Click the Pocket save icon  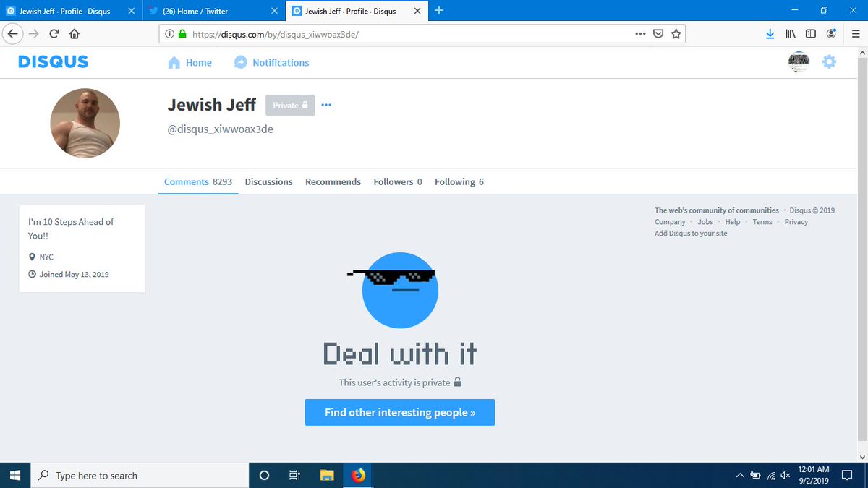pyautogui.click(x=658, y=33)
